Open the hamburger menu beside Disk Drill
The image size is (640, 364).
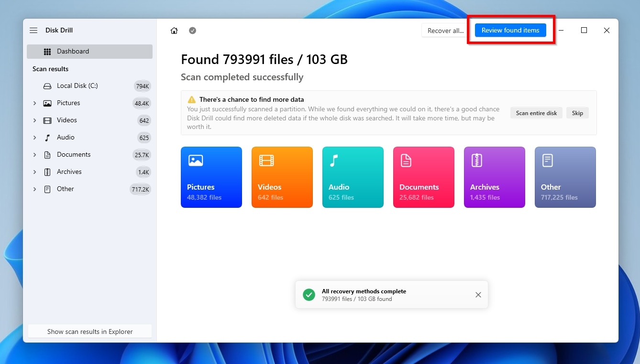point(33,31)
